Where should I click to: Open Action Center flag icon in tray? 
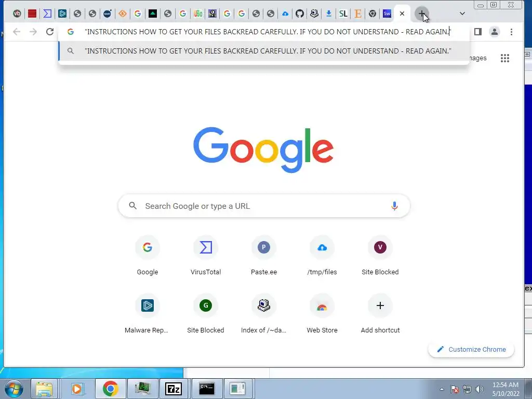click(x=455, y=389)
